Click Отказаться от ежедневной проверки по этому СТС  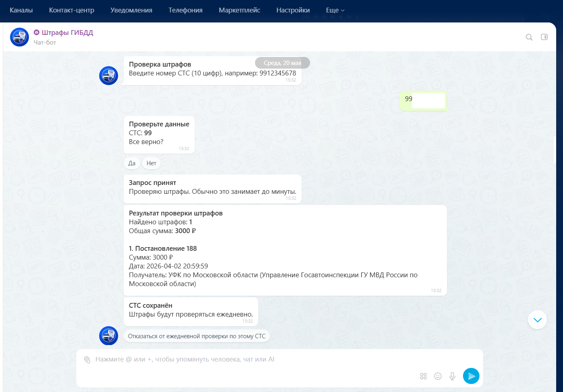pyautogui.click(x=197, y=336)
